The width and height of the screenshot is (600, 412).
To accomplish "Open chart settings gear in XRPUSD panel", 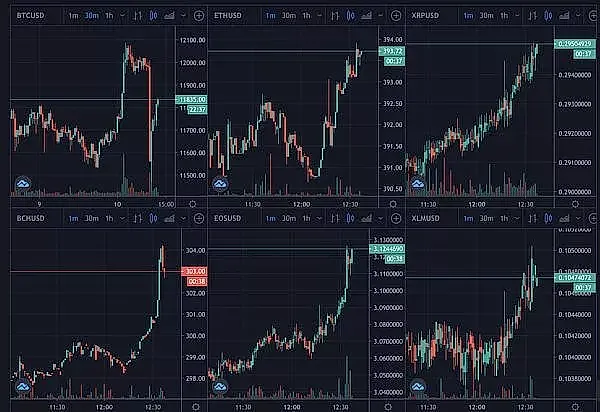I will pos(575,204).
